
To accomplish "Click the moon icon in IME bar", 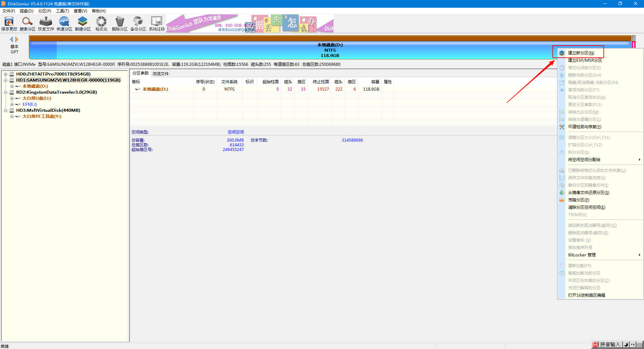I will click(x=626, y=345).
